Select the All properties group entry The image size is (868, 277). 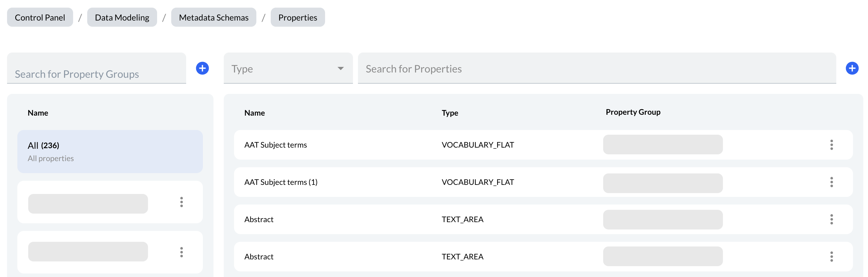click(110, 151)
